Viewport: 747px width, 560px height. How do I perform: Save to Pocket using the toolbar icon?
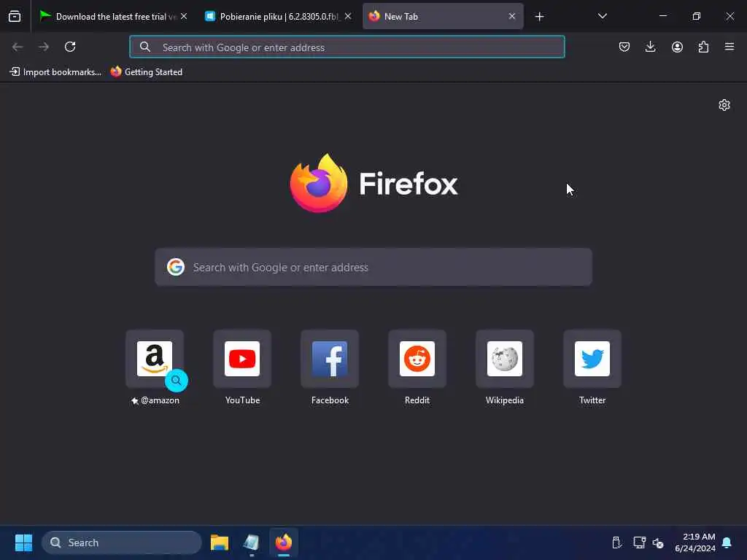(x=624, y=47)
